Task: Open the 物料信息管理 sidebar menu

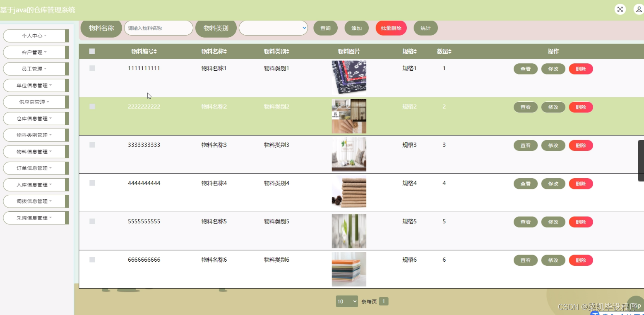Action: coord(36,152)
